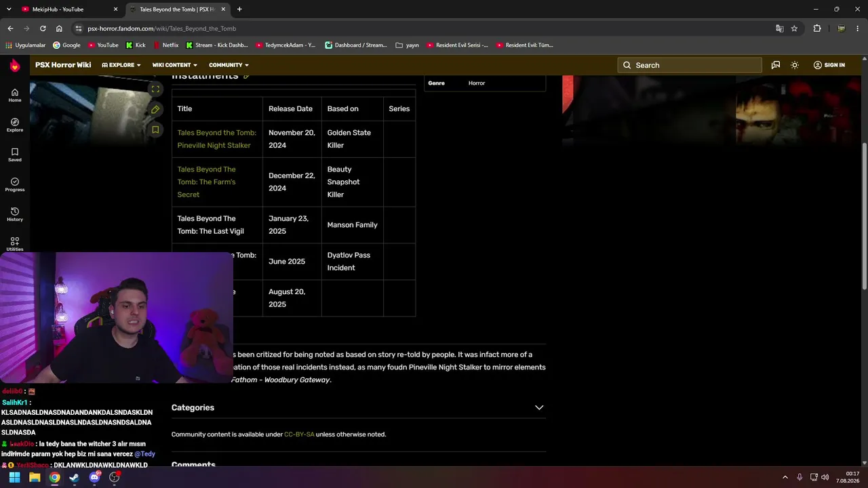Image resolution: width=868 pixels, height=488 pixels.
Task: Close the Tales Beyond the Tomb tab
Action: tap(223, 9)
